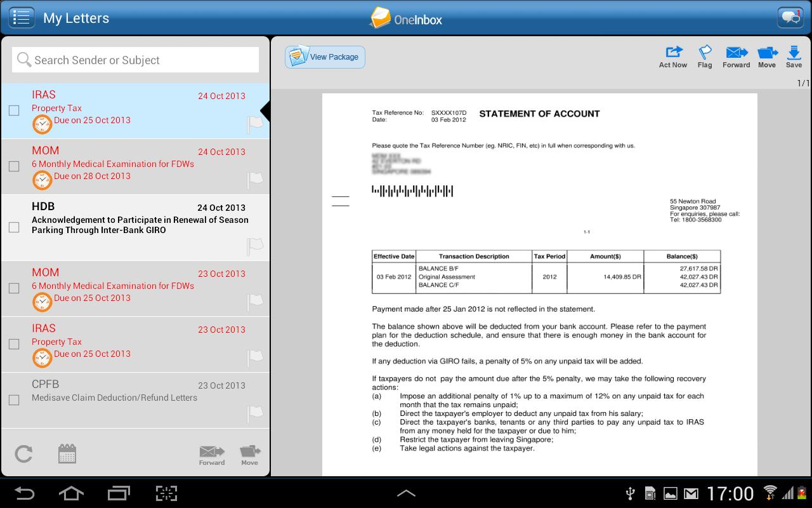Forward the letter using the top toolbar icon
Viewport: 812px width, 508px height.
[x=736, y=57]
